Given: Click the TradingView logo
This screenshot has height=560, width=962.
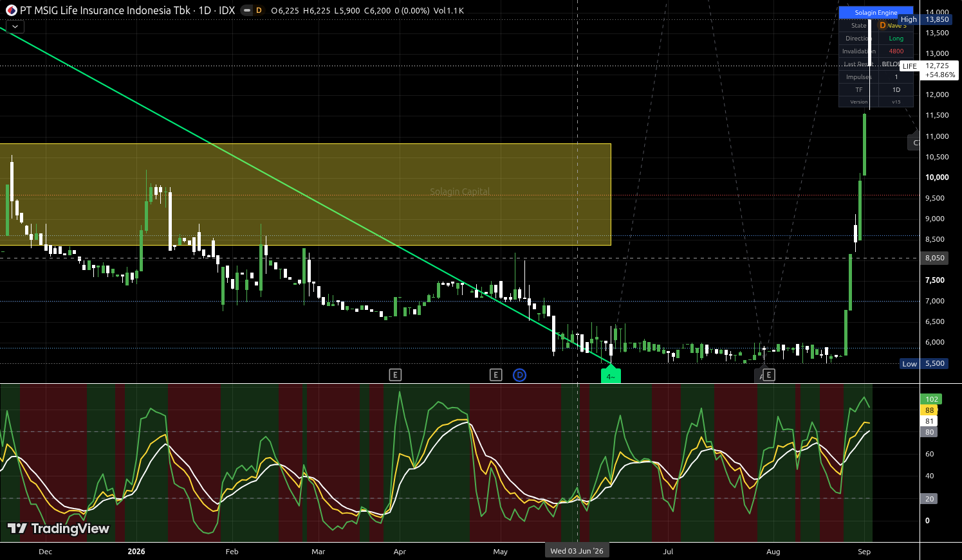Looking at the screenshot, I should point(58,528).
